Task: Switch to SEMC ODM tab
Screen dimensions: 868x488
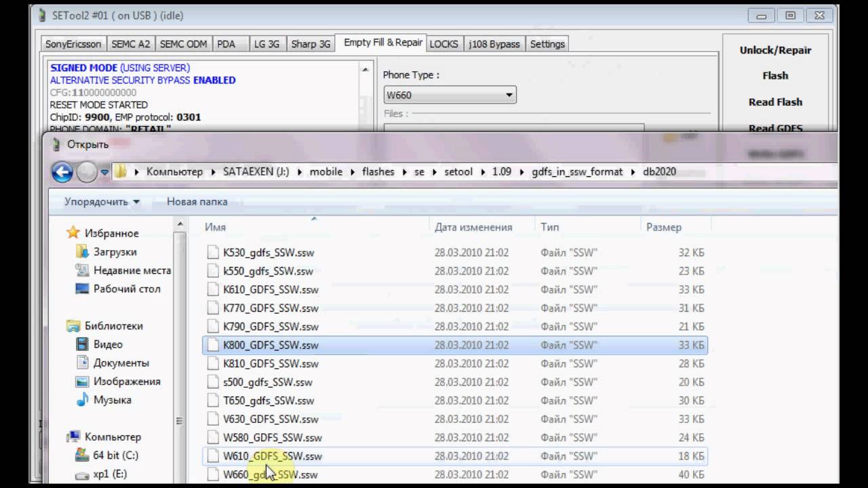Action: (183, 44)
